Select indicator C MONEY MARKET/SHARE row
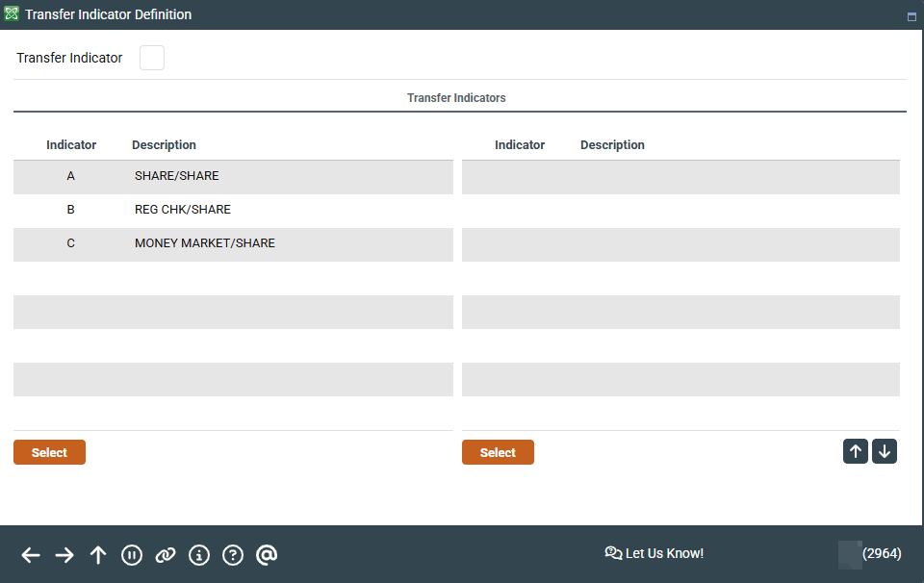The image size is (924, 583). (233, 243)
